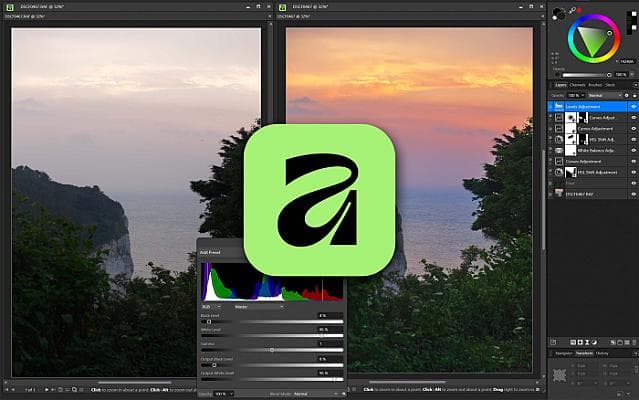Click the zoom magnifier in left status bar
Screen dimensions: 639x400
74,390
